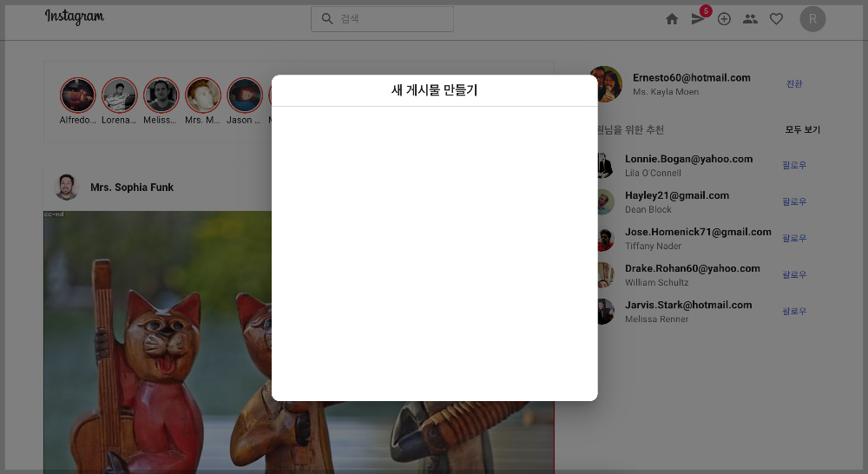Open Meliss... story circle
Screen dimensions: 868x474
coord(161,95)
